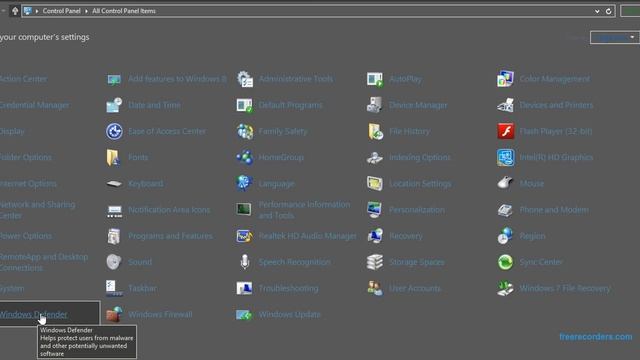Open the Ease of Access Center icon
Viewport: 640px width, 360px height.
114,131
